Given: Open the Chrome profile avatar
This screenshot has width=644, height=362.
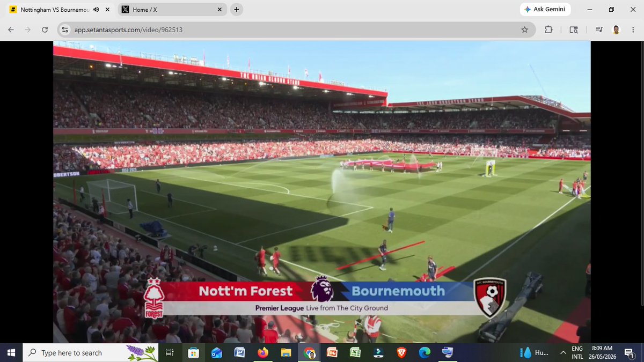Looking at the screenshot, I should 616,30.
